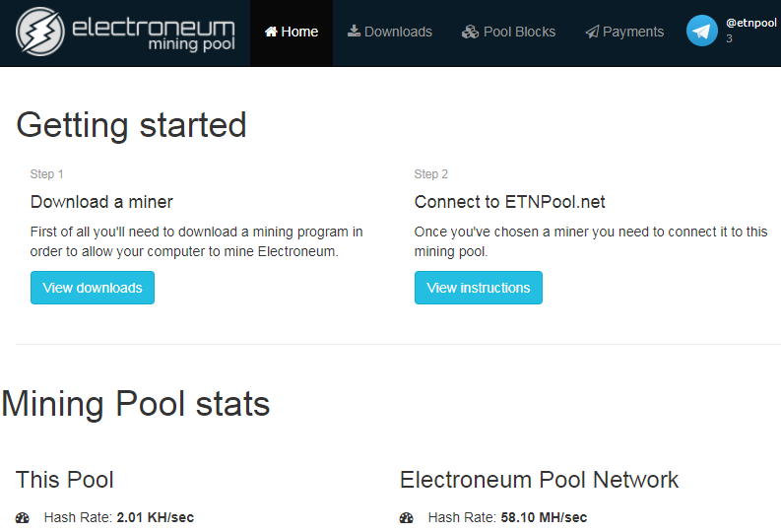
Task: Click the gauge icon under Electroneum Pool Network
Action: [x=407, y=517]
